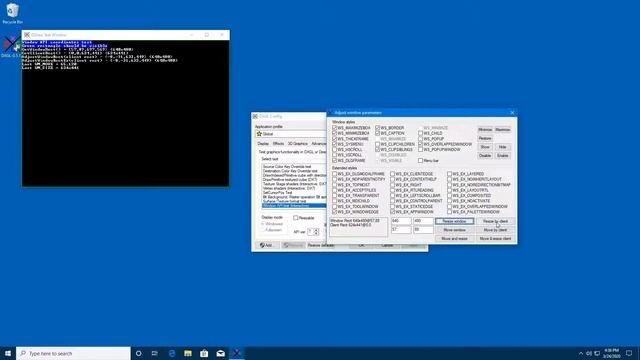Check the WS_CHILD style
Image resolution: width=640 pixels, height=360 pixels.
[430, 133]
